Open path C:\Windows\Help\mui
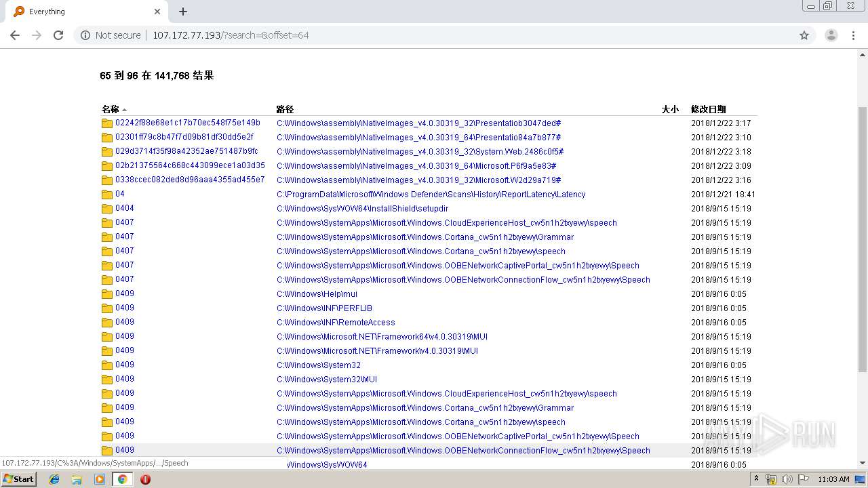This screenshot has width=868, height=488. [317, 294]
